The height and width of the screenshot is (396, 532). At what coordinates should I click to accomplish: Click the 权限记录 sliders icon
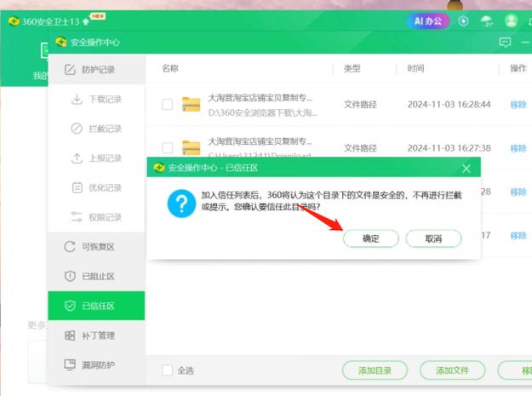tap(77, 217)
